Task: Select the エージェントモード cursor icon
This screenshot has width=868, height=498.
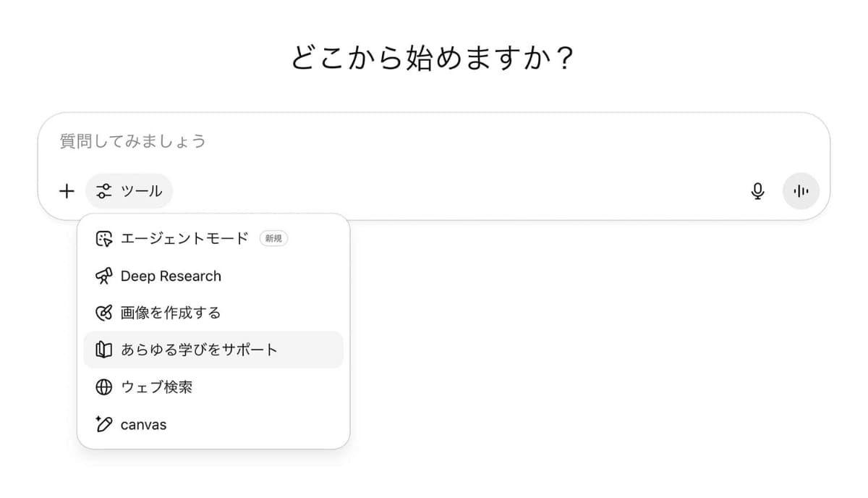Action: coord(103,238)
